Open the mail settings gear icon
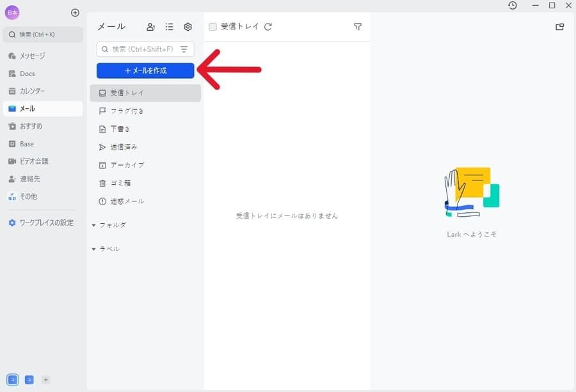The width and height of the screenshot is (576, 392). pos(188,26)
